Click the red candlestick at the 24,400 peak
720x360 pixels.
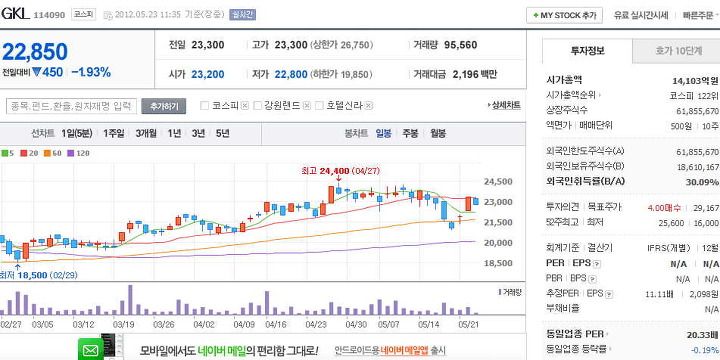(x=331, y=195)
